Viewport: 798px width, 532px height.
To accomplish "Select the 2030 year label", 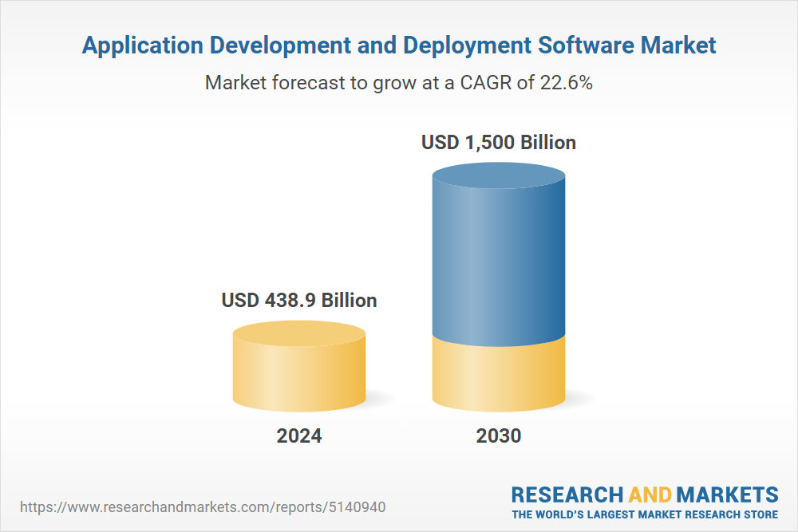I will pos(498,436).
